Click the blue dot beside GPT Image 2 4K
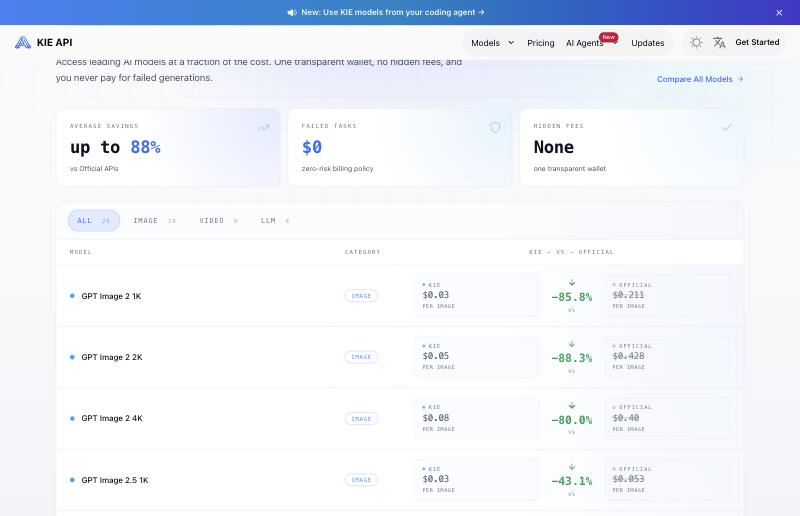The image size is (800, 516). pyautogui.click(x=72, y=419)
